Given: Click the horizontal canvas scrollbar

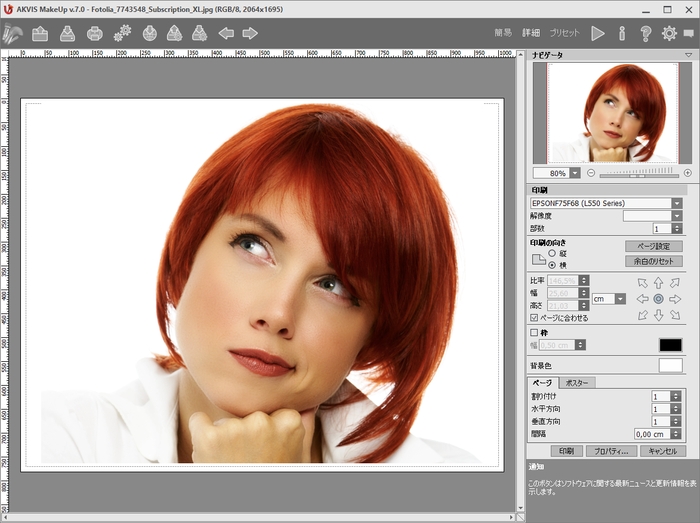Looking at the screenshot, I should [x=259, y=518].
